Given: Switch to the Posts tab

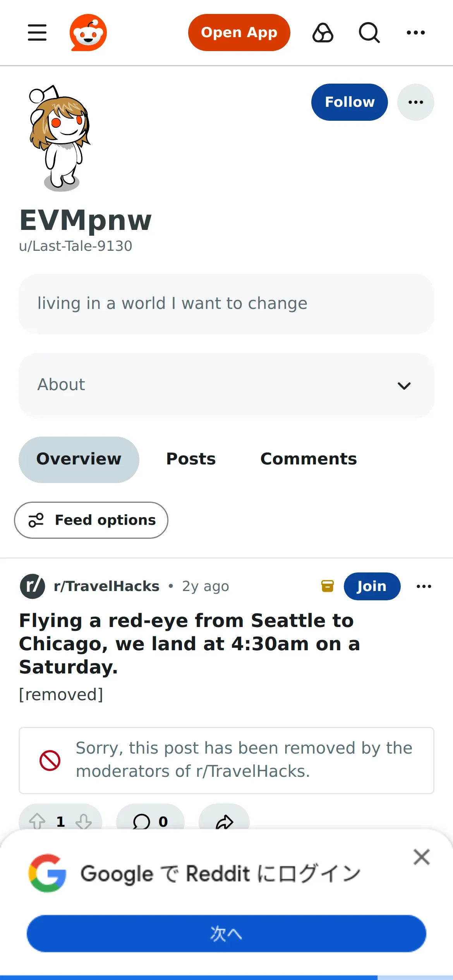Looking at the screenshot, I should click(191, 459).
